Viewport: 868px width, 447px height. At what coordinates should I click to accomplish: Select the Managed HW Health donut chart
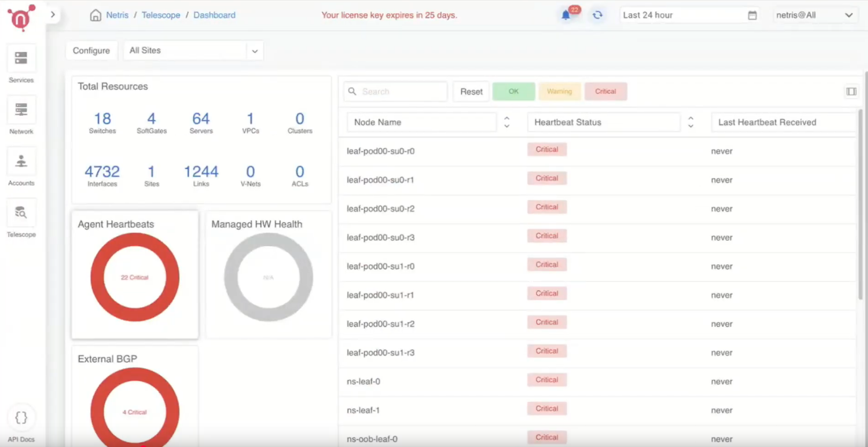coord(268,277)
